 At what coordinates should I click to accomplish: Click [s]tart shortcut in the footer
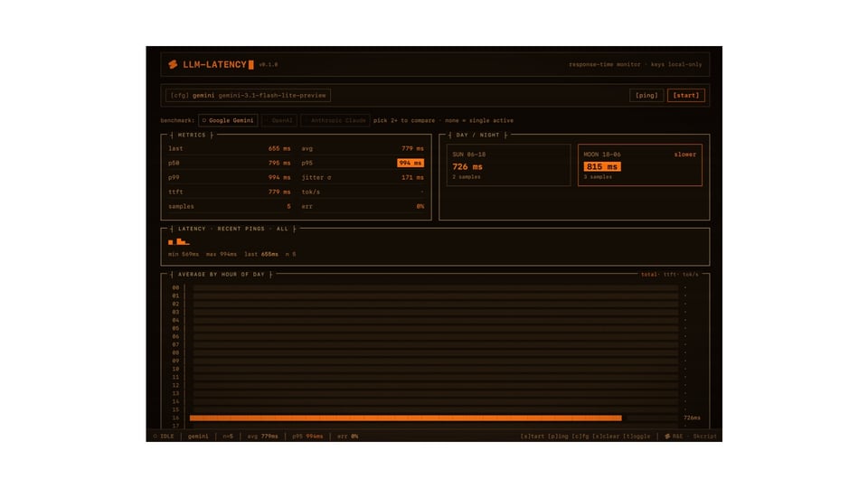pyautogui.click(x=532, y=436)
